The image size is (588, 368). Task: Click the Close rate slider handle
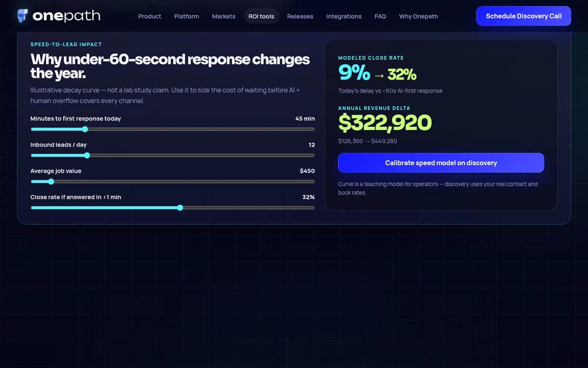(x=180, y=208)
